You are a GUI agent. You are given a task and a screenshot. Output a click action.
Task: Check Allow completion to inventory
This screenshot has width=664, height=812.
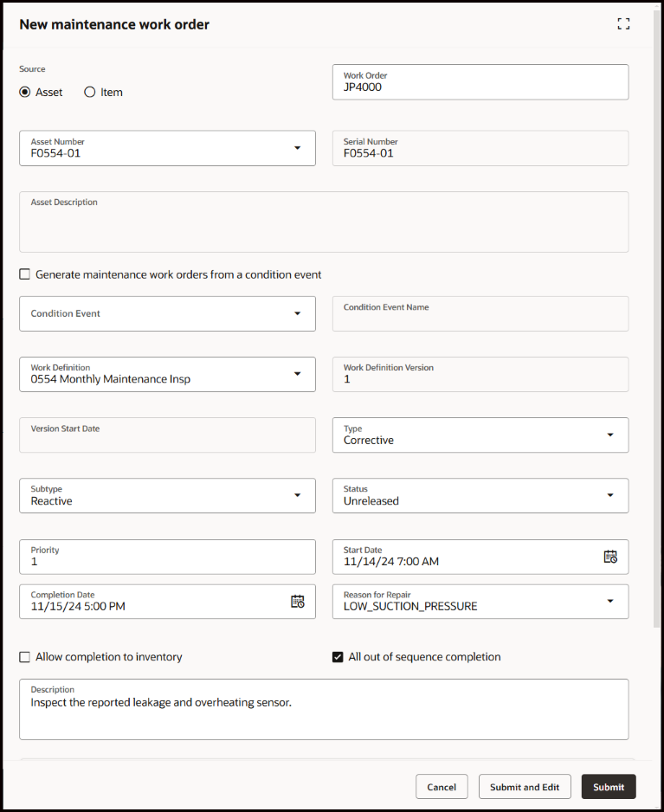click(x=25, y=657)
